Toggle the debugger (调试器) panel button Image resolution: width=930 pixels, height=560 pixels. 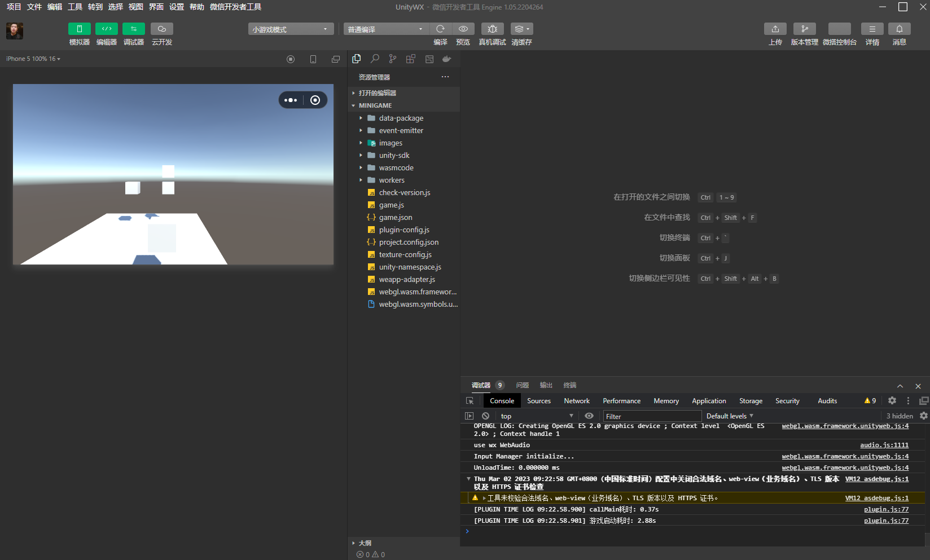tap(134, 29)
